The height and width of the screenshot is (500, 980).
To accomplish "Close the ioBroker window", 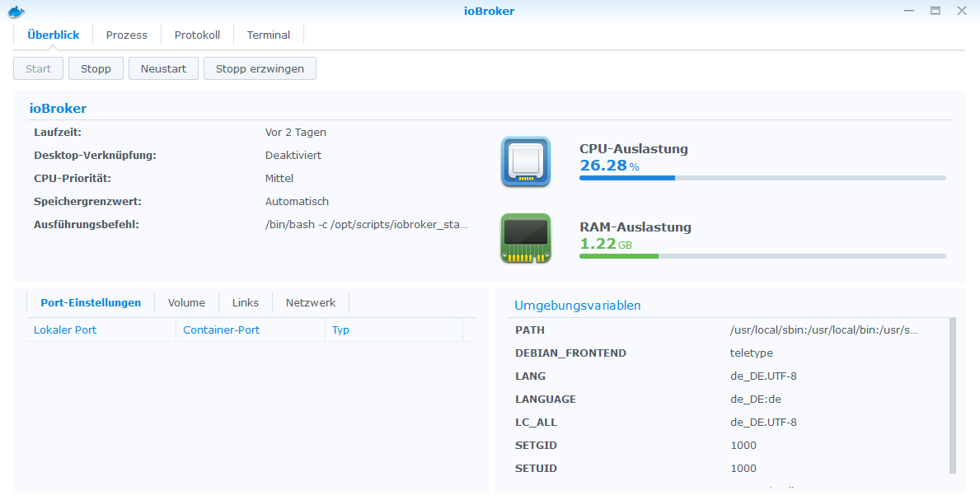I will (962, 11).
